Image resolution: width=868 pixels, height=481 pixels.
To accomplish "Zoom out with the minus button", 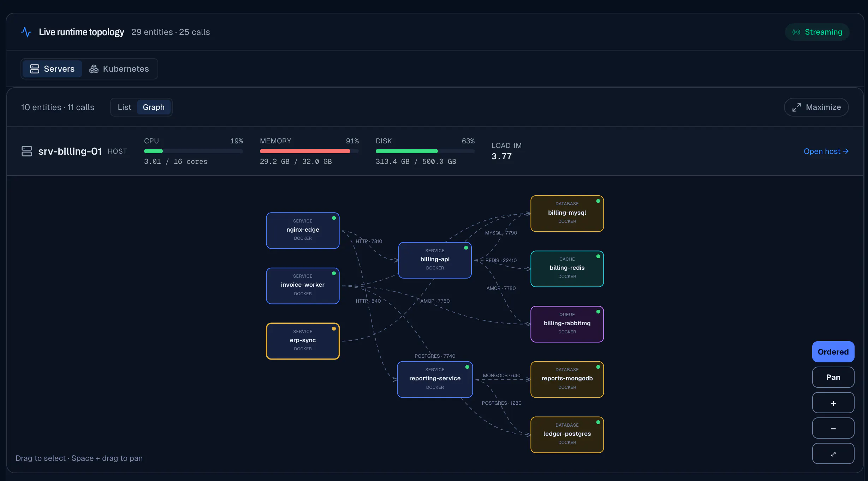I will pos(833,428).
